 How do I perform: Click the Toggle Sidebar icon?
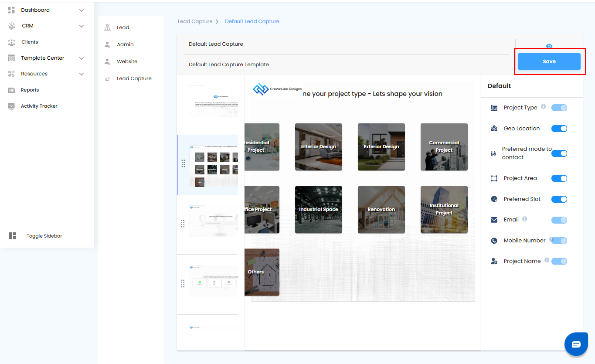(x=13, y=236)
